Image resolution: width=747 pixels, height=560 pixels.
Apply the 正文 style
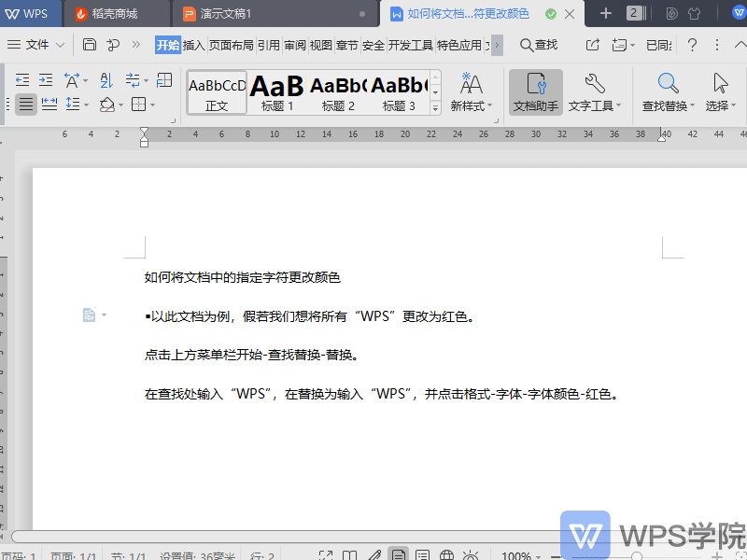[218, 92]
